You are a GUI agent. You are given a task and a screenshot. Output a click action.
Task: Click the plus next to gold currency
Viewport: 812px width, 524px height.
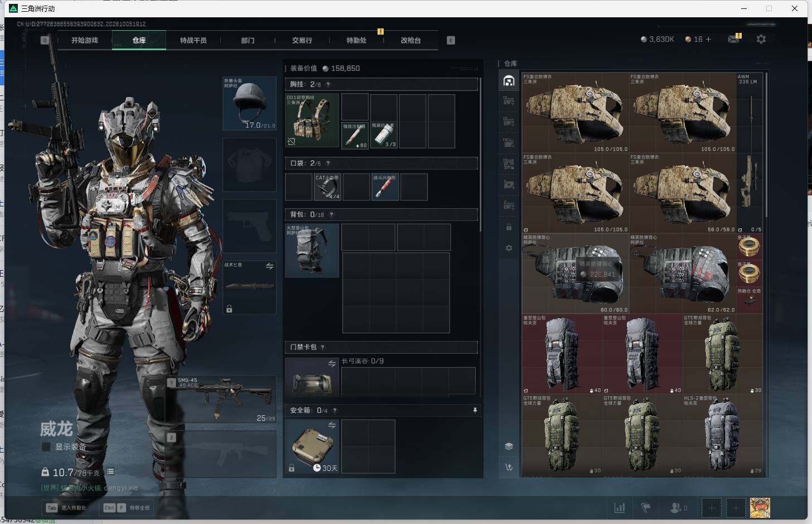tap(708, 39)
